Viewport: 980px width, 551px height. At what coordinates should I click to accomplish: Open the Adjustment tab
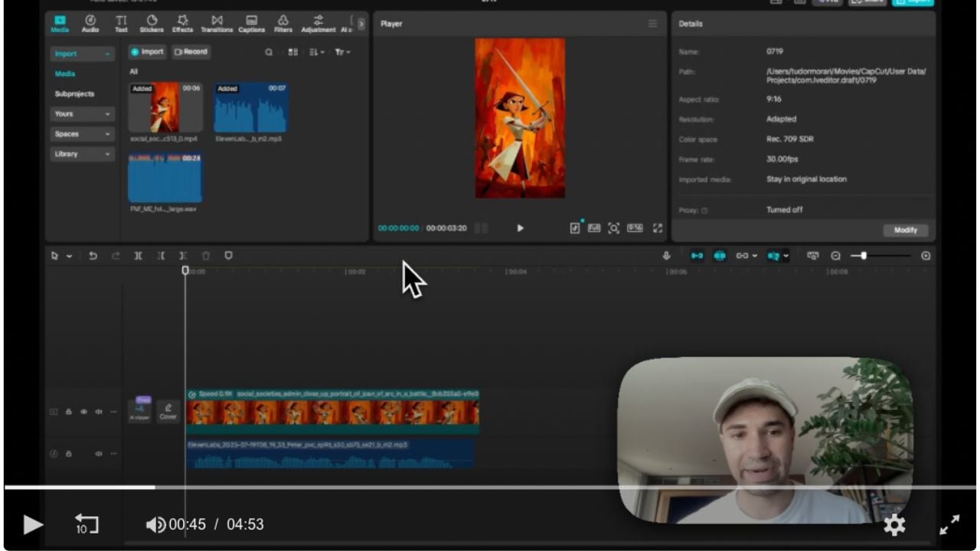[x=318, y=24]
